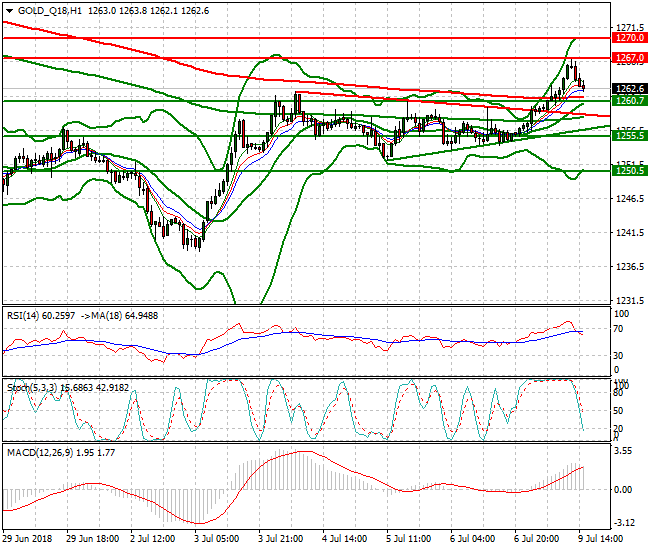Select the green 1250.5 level label

(630, 170)
